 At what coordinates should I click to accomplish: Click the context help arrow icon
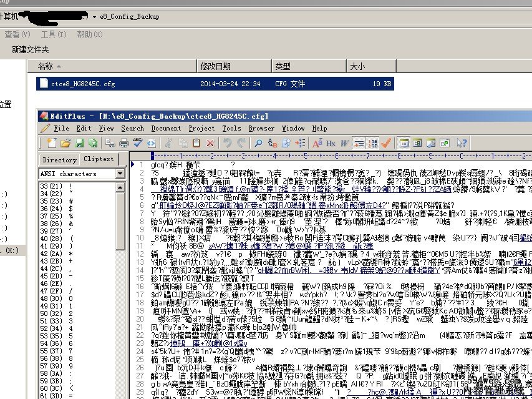462,143
